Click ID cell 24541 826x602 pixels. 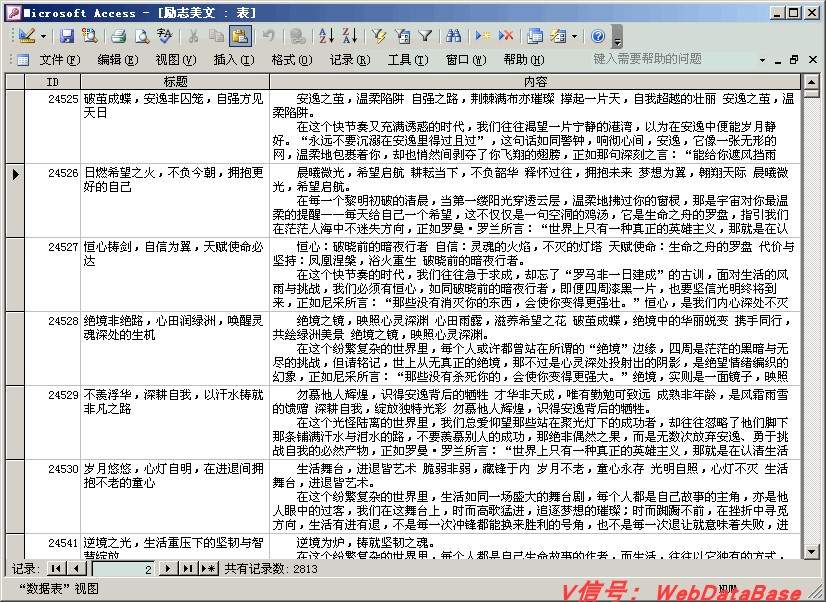tap(53, 546)
